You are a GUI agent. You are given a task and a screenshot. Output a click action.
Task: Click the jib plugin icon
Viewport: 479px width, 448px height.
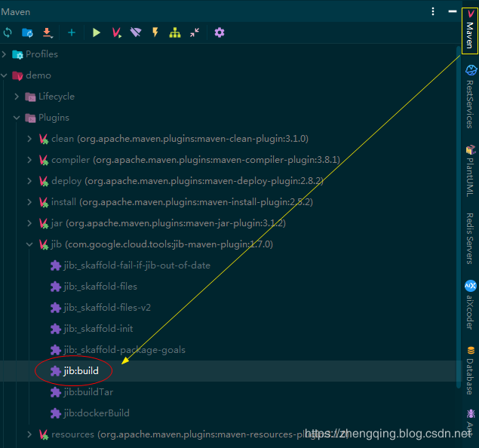44,244
